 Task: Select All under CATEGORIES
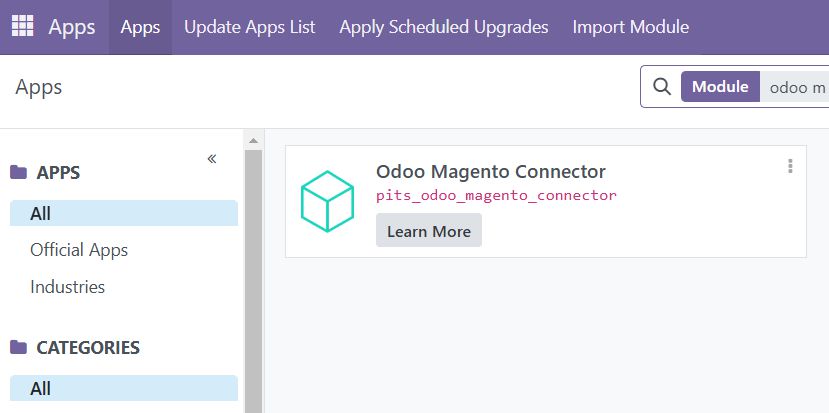124,388
